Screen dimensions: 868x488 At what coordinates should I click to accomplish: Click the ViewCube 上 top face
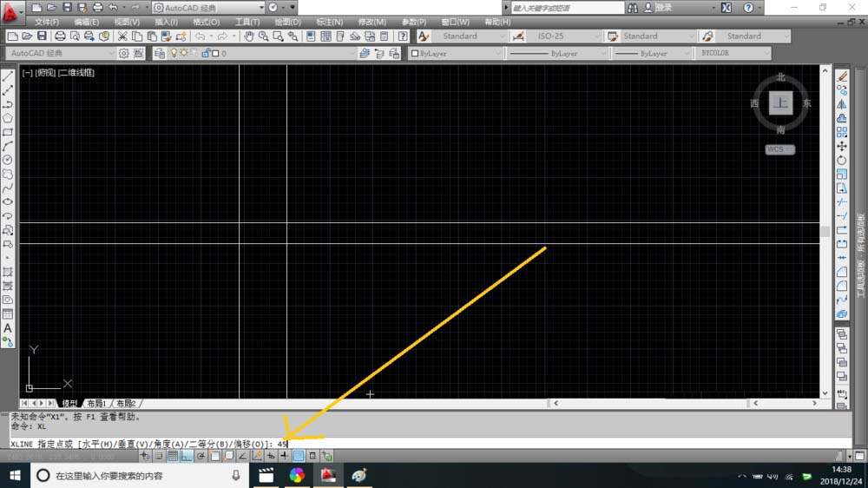(x=780, y=103)
